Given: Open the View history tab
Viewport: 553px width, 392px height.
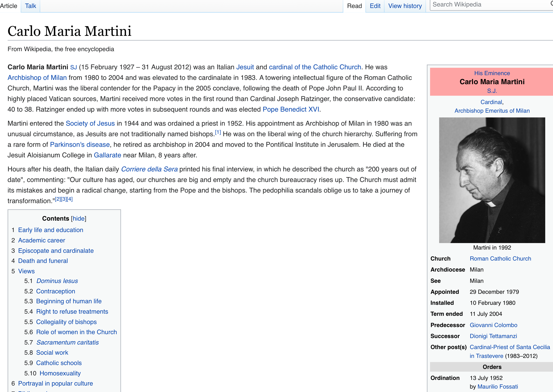Looking at the screenshot, I should [x=405, y=6].
